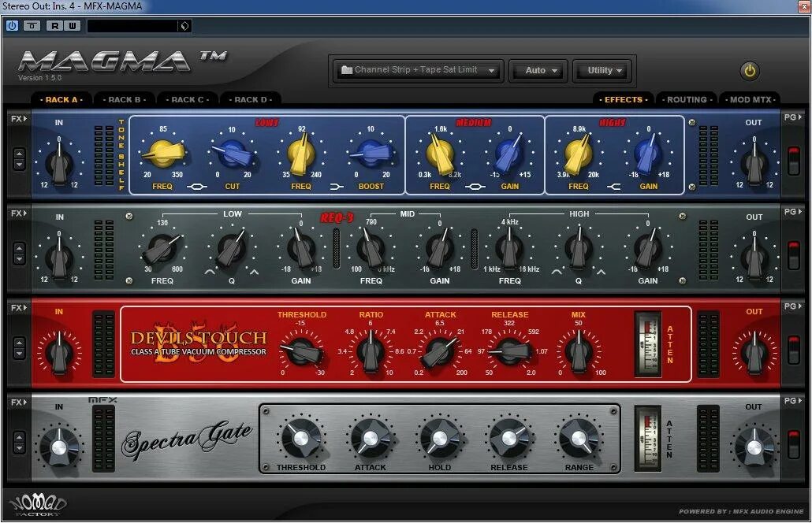Click Devil's Touch ATTACK knob
This screenshot has width=812, height=523.
point(440,352)
